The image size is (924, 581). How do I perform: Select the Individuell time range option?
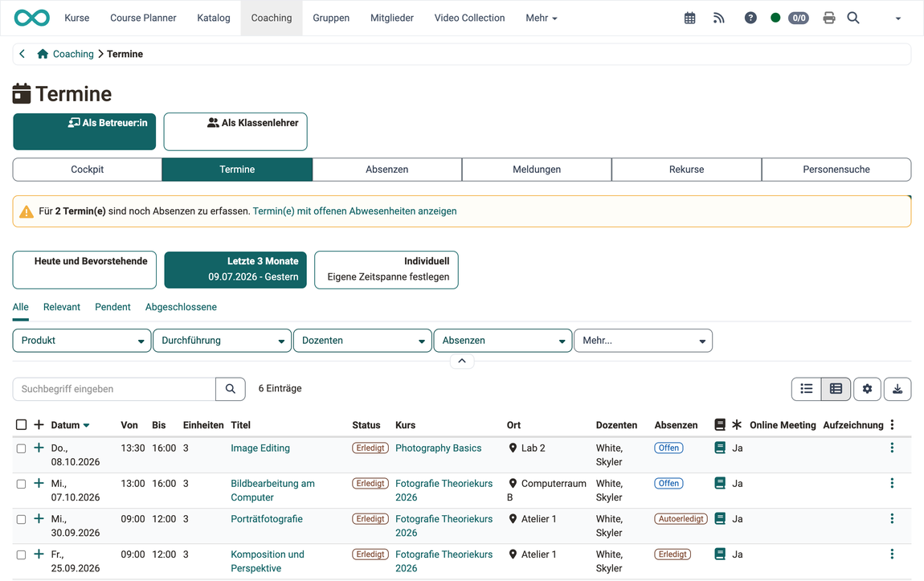point(386,270)
